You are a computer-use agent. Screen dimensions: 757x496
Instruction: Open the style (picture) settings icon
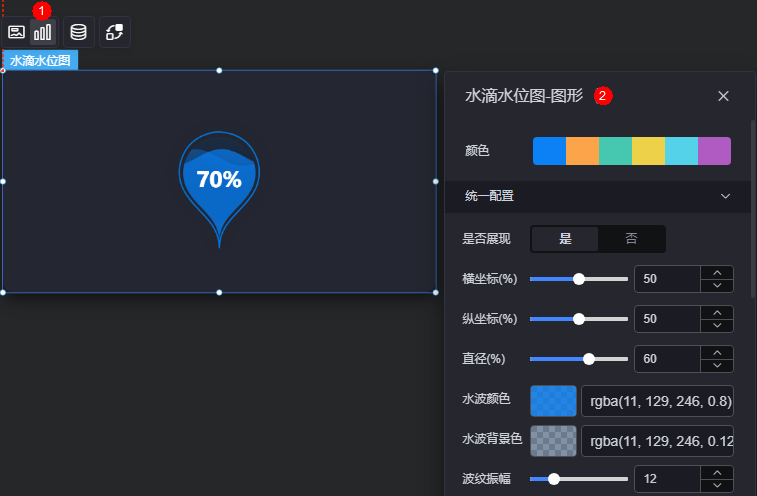click(x=16, y=32)
